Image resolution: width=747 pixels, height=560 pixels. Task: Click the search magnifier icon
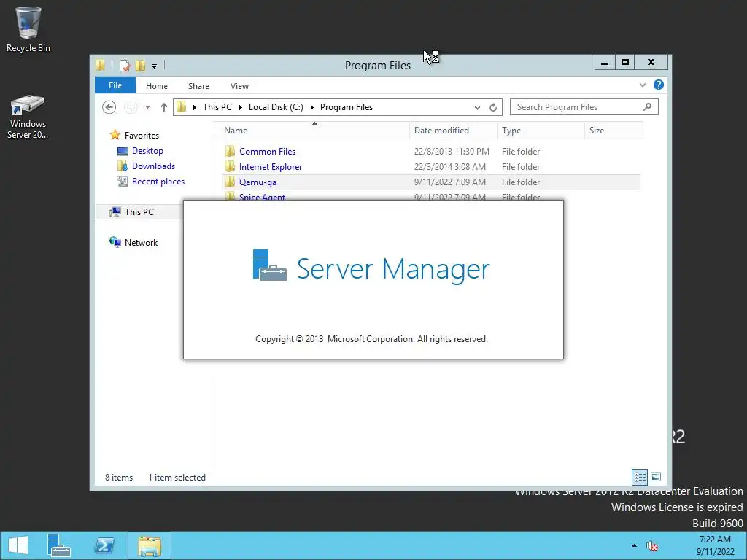click(647, 107)
